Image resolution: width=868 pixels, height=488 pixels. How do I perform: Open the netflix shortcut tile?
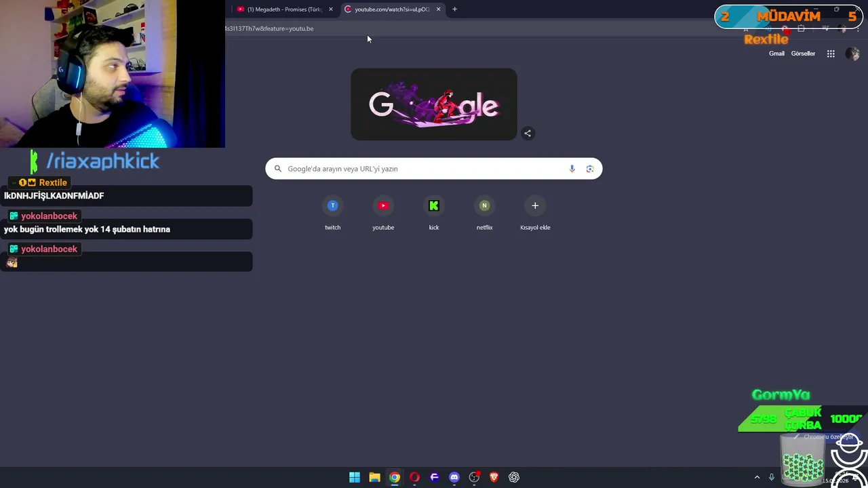tap(484, 213)
